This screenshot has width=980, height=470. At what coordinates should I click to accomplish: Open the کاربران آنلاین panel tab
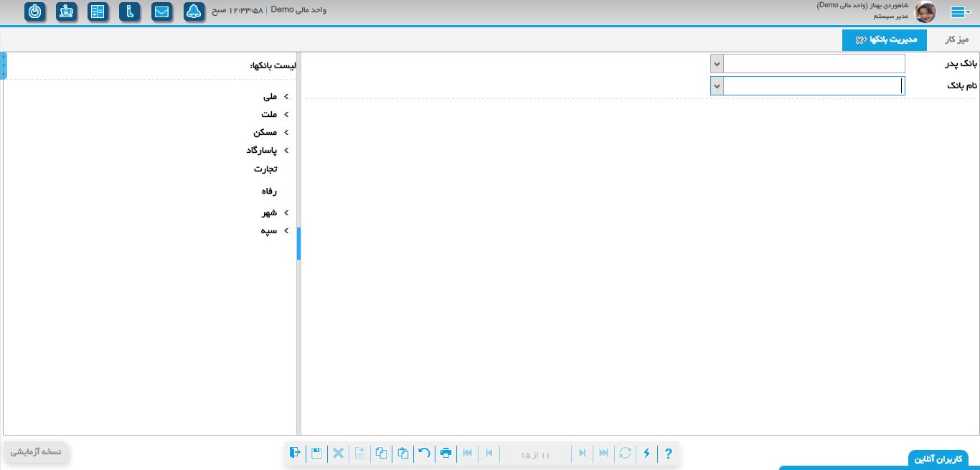[938, 459]
